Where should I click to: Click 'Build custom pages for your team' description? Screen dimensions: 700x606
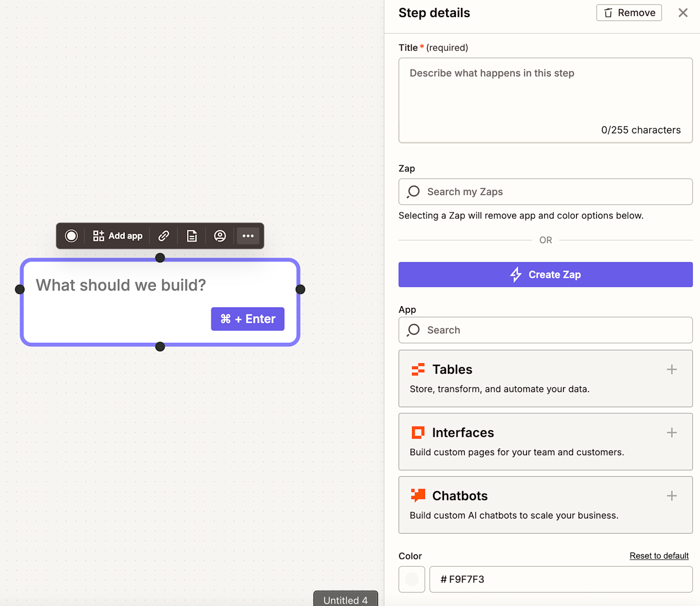[x=516, y=452]
